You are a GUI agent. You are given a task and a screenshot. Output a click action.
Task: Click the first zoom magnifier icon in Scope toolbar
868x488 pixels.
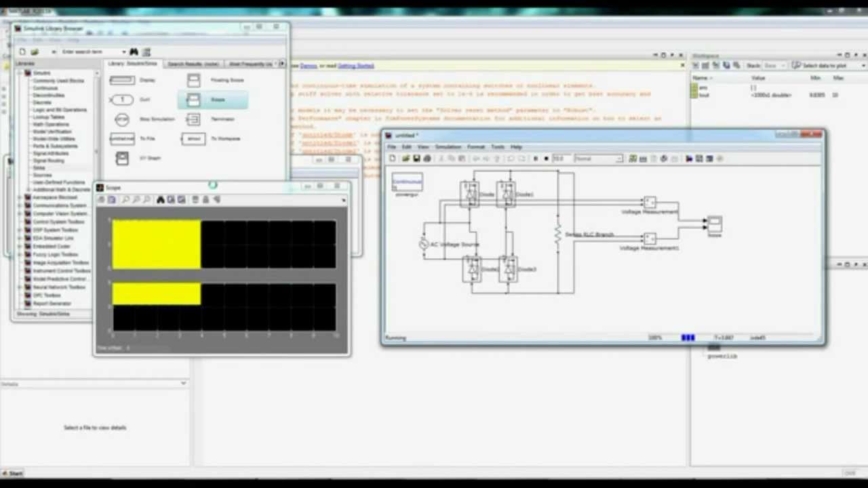pos(125,199)
